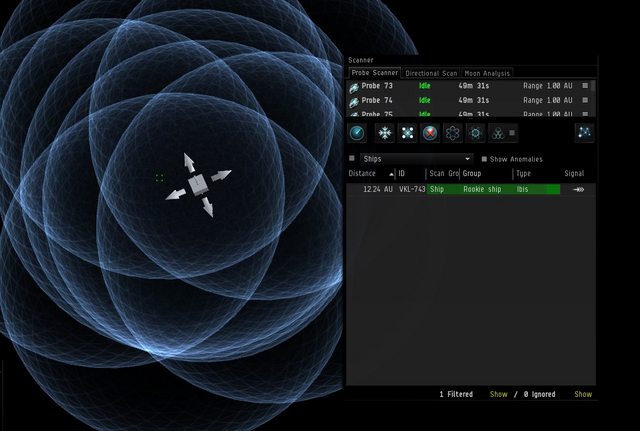Click the reconnect to lost probes icon
This screenshot has width=640, height=431.
coord(407,133)
